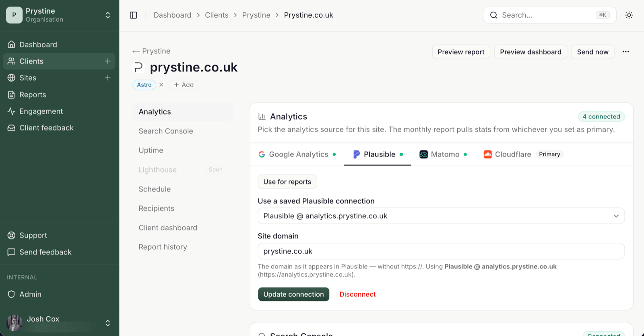
Task: Switch the light/dark theme sun icon
Action: point(629,15)
